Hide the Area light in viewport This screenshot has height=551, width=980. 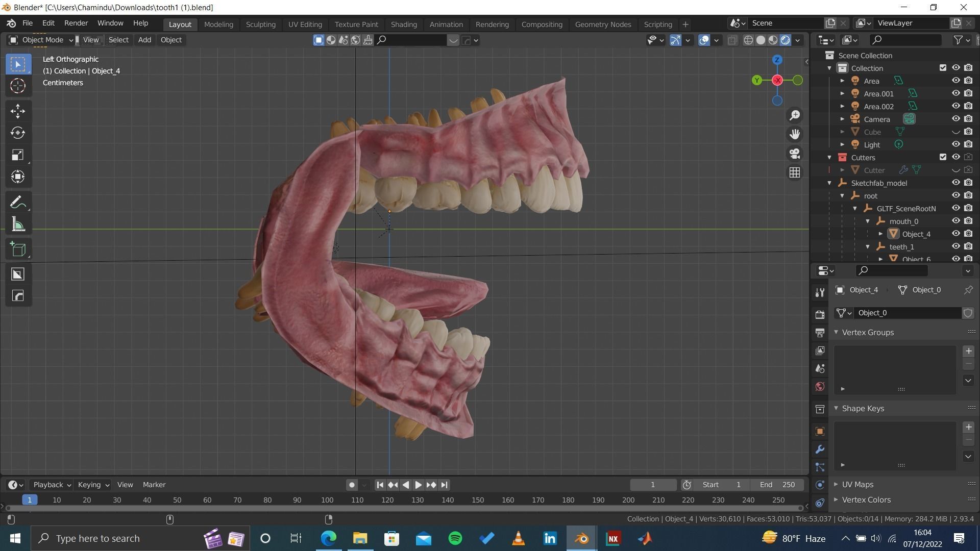tap(955, 81)
